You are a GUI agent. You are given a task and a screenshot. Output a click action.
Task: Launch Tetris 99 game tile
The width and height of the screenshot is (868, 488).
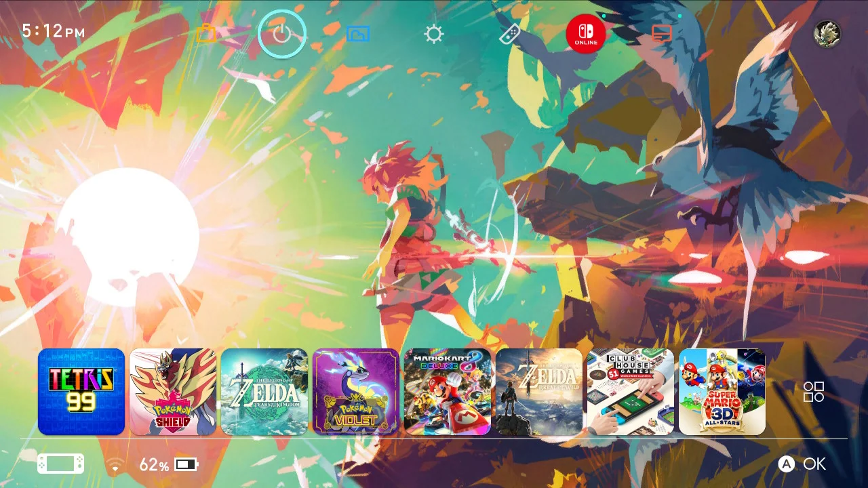tap(81, 392)
